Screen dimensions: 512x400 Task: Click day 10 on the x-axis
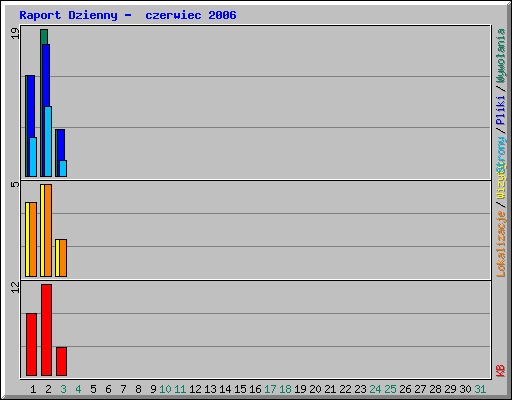tap(165, 389)
